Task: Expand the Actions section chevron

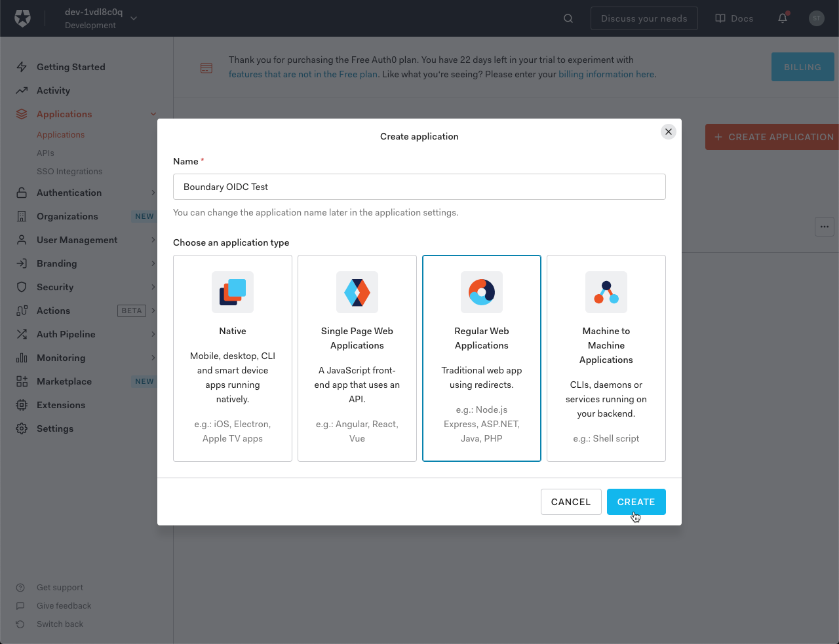Action: point(153,311)
